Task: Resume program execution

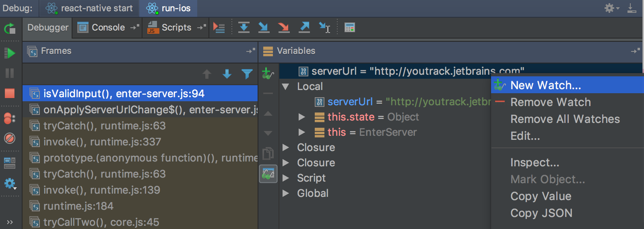Action: [x=10, y=53]
